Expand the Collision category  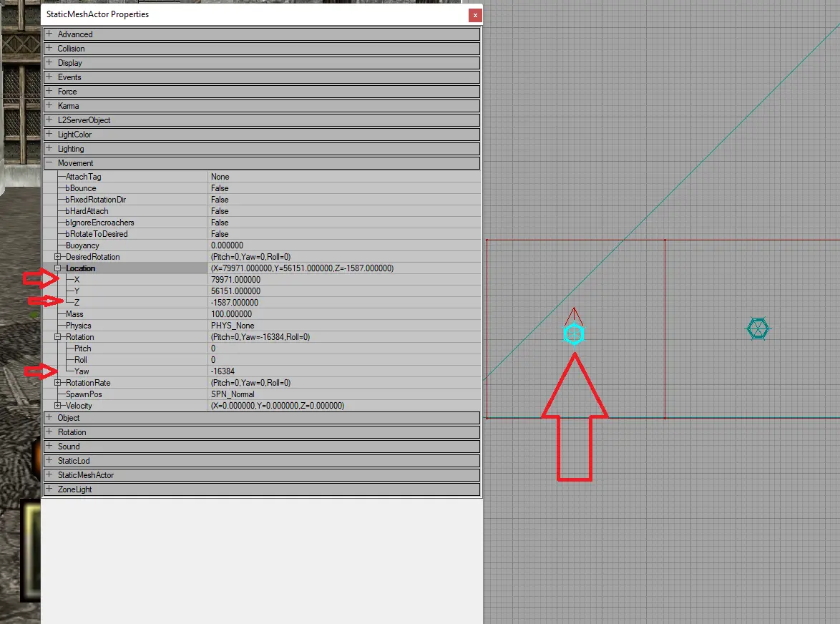[49, 48]
